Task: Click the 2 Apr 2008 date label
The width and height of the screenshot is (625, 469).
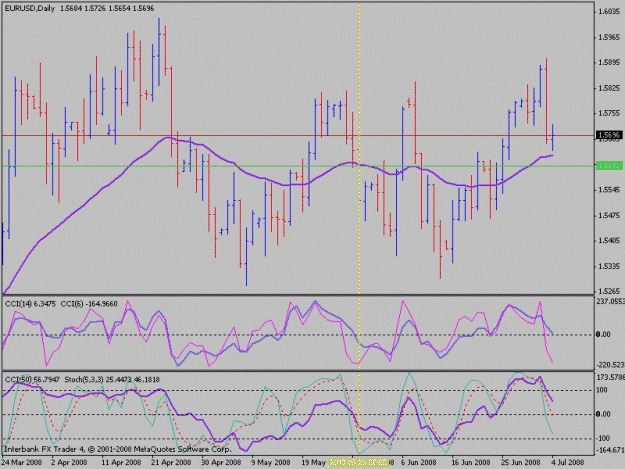Action: [69, 462]
